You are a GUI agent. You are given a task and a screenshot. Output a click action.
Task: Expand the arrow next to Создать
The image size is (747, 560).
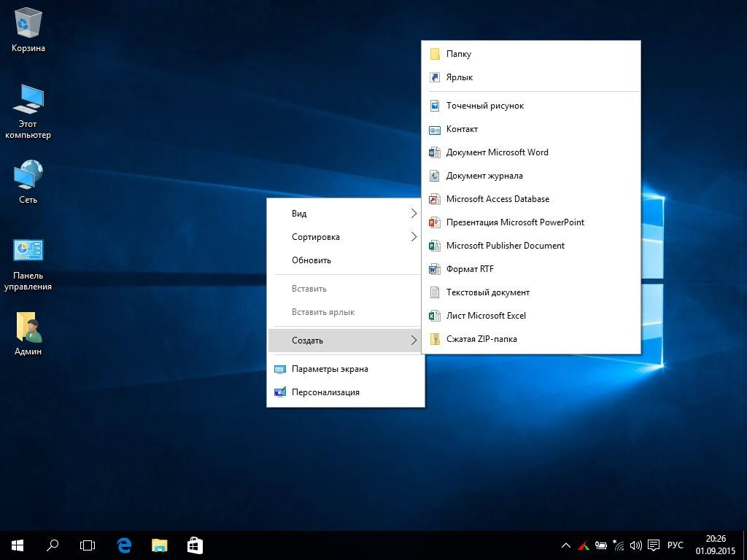(414, 341)
